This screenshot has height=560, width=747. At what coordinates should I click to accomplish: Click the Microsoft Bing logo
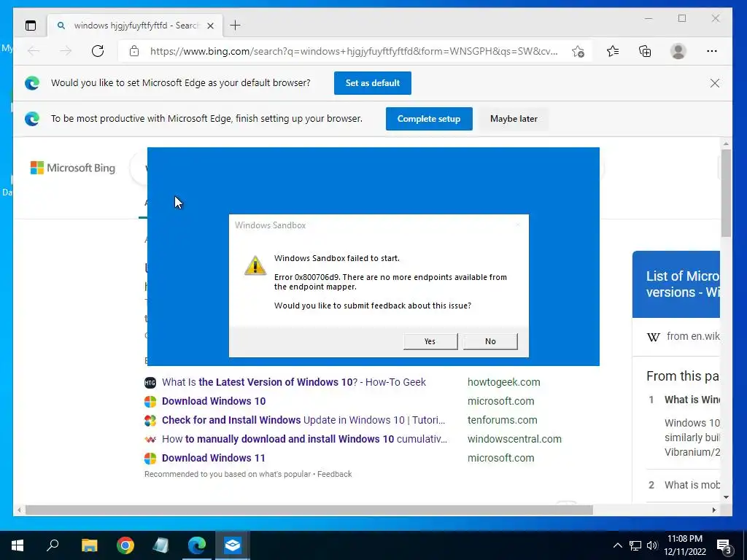73,168
